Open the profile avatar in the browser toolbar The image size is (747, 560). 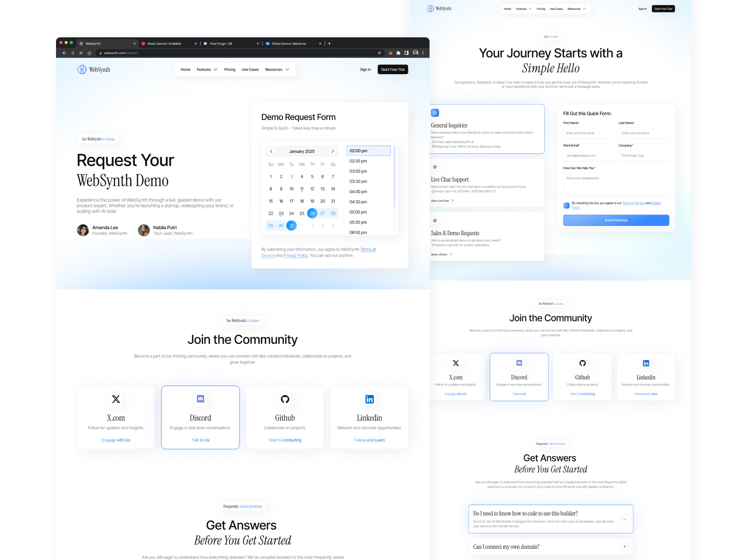click(416, 53)
